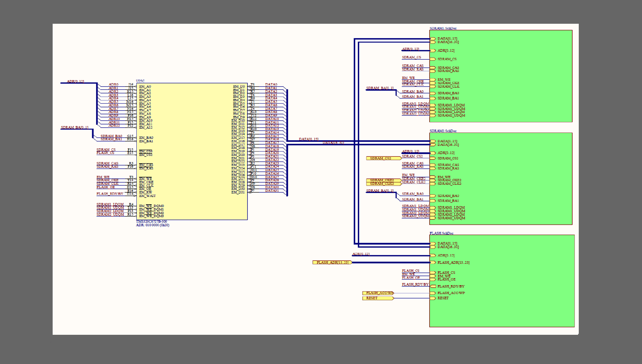Click the EM_D0 pin name on U25C
The image size is (642, 364).
[239, 87]
